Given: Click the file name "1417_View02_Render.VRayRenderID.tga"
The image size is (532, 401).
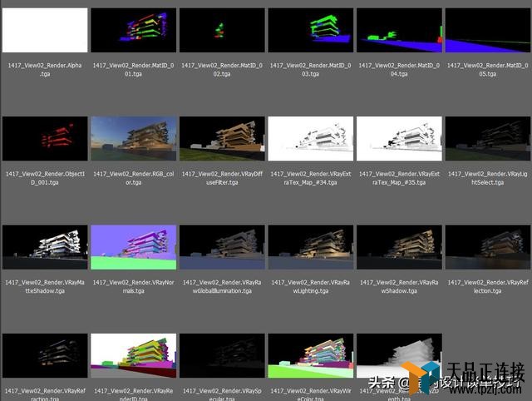Looking at the screenshot, I should tap(133, 394).
